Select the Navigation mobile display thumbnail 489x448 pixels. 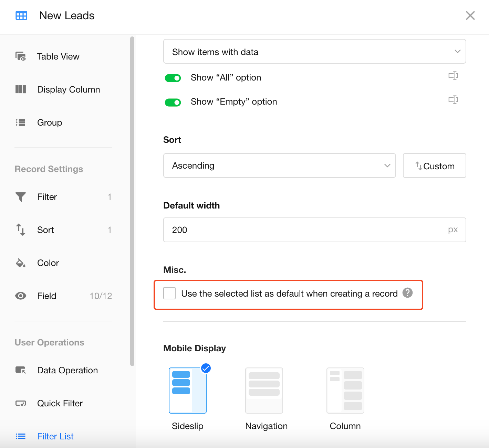point(264,391)
